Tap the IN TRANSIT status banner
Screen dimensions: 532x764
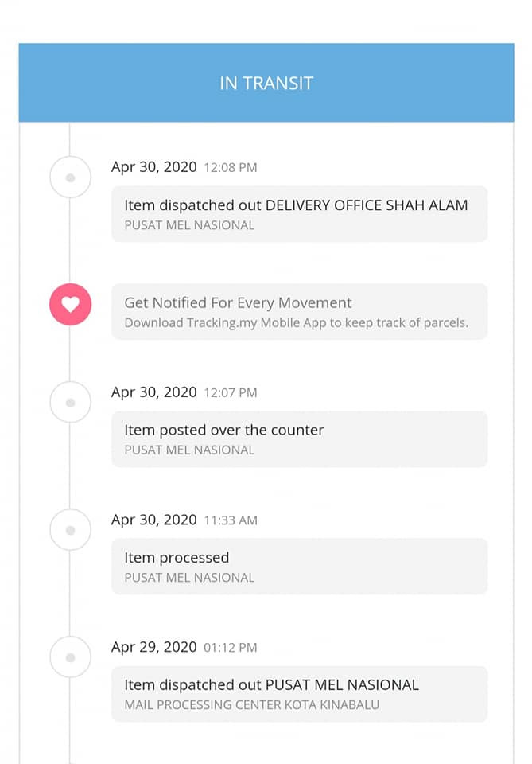pos(266,83)
